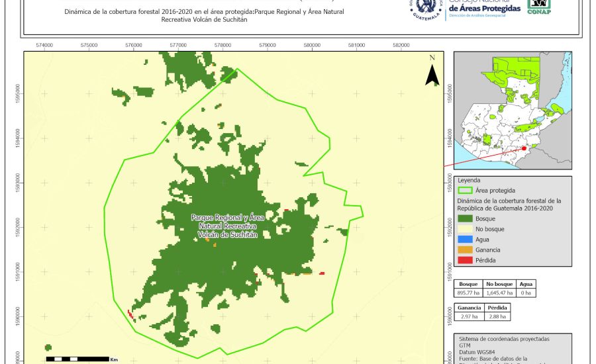Click the Parque Regional Volcán de Suchitán label
Screen dimensions: 596x364
(227, 226)
